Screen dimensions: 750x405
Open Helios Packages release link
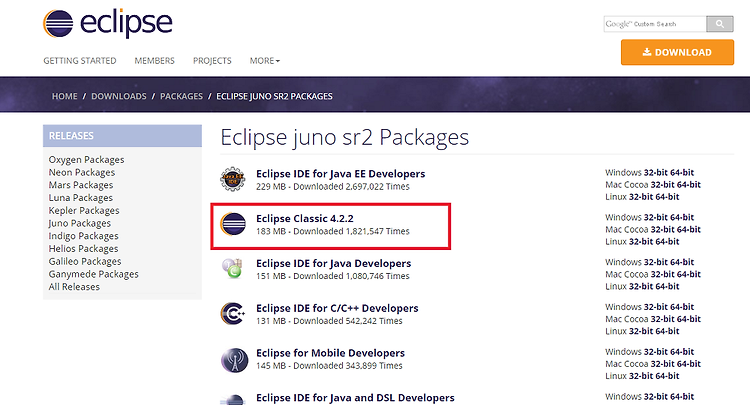coord(83,249)
